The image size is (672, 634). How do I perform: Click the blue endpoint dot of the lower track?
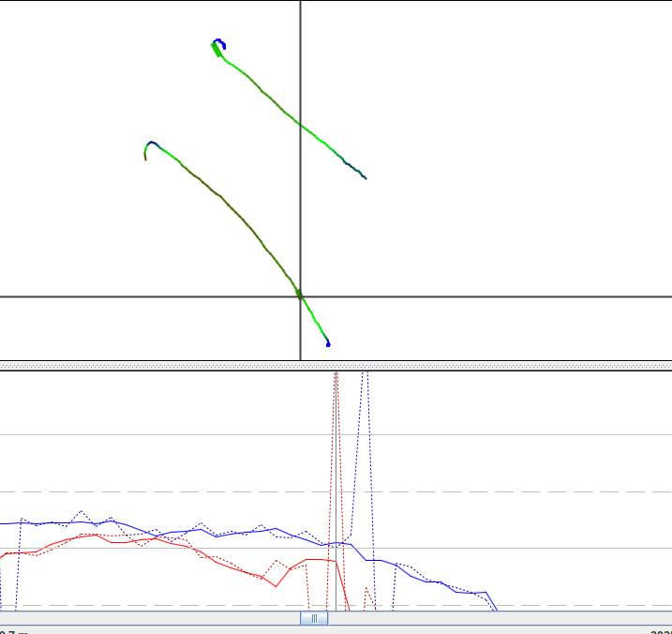[328, 344]
